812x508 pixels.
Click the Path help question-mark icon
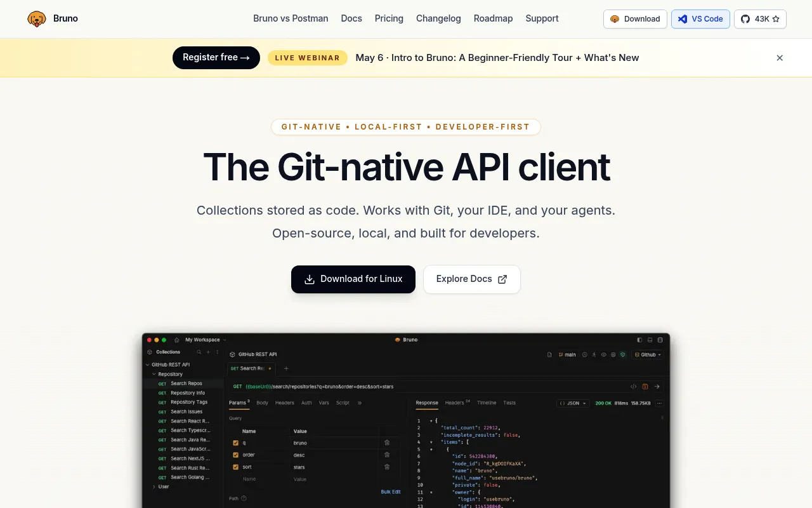[244, 498]
